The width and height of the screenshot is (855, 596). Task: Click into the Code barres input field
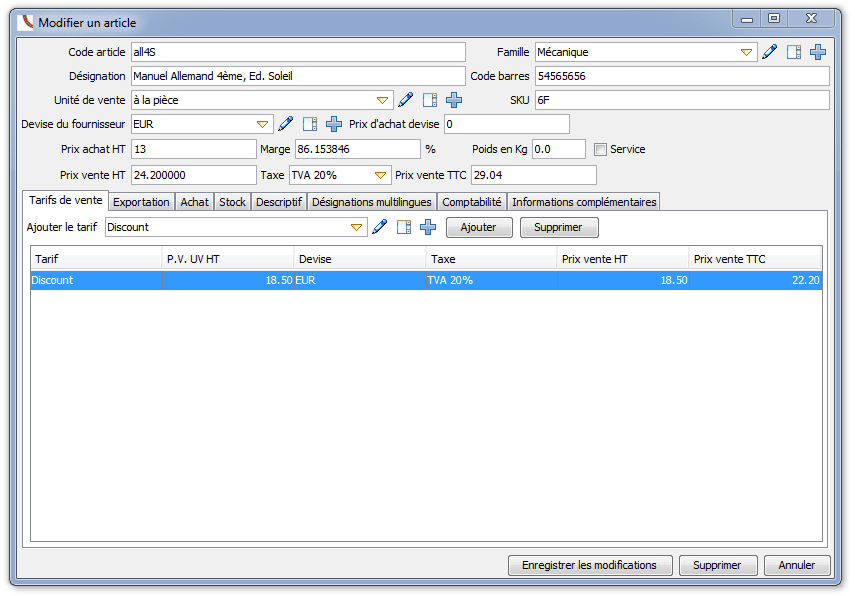click(x=682, y=76)
